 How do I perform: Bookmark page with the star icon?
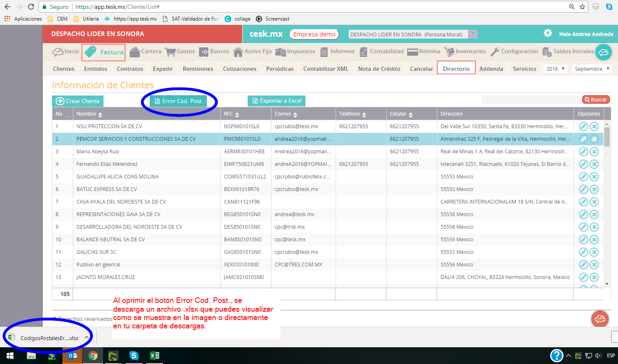[582, 7]
